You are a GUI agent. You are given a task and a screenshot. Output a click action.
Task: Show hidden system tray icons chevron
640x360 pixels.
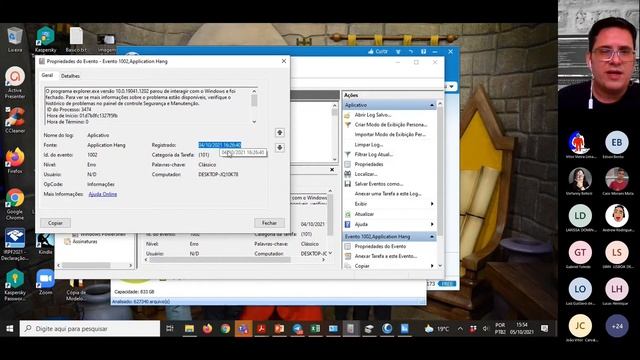[x=460, y=329]
